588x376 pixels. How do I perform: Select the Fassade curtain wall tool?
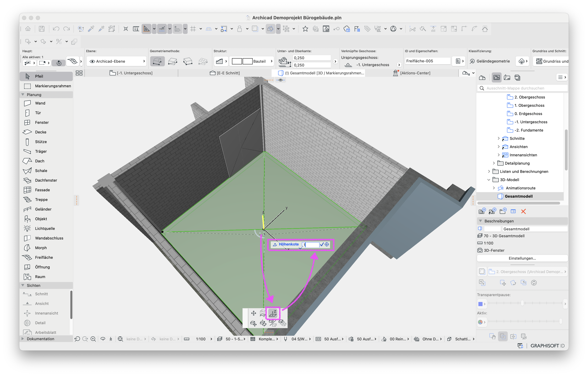pyautogui.click(x=46, y=190)
